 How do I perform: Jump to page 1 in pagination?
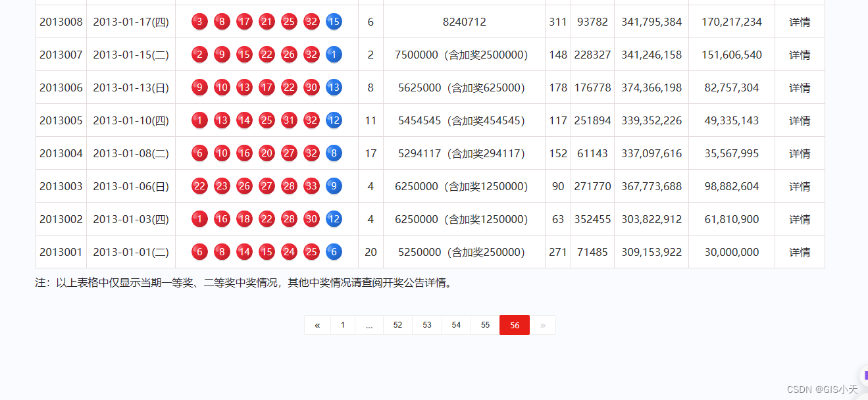pyautogui.click(x=343, y=325)
